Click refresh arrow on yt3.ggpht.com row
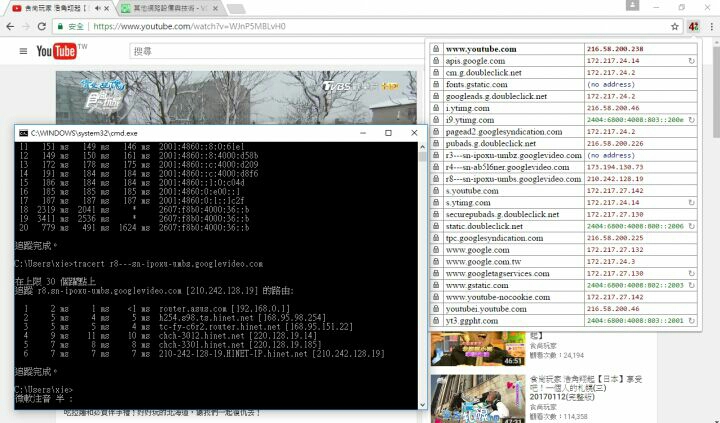Viewport: 720px width, 423px height. pos(692,321)
